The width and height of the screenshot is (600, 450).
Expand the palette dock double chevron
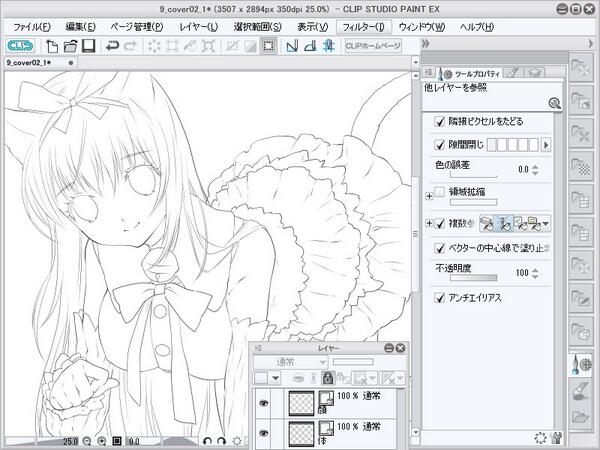pyautogui.click(x=426, y=44)
